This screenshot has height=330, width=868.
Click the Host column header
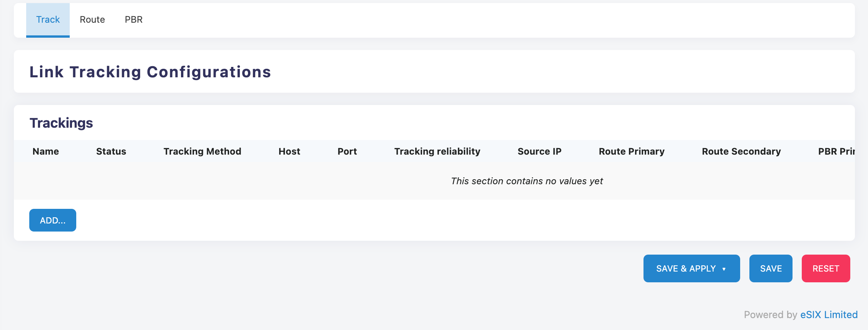[x=289, y=152]
